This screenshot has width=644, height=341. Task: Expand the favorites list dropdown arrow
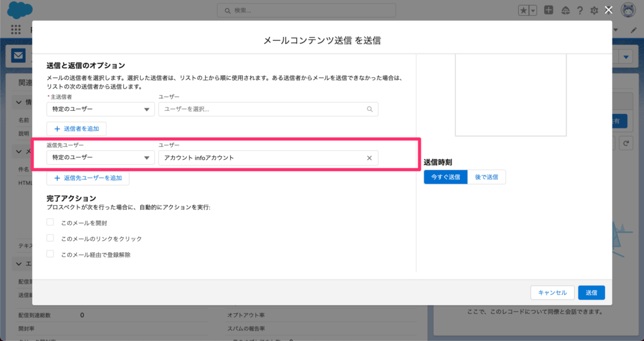pos(533,11)
